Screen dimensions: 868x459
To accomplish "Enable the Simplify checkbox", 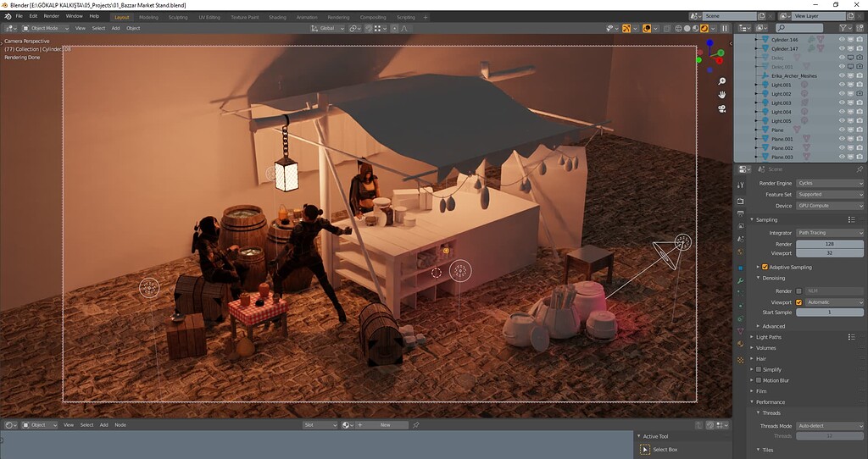I will coord(759,369).
